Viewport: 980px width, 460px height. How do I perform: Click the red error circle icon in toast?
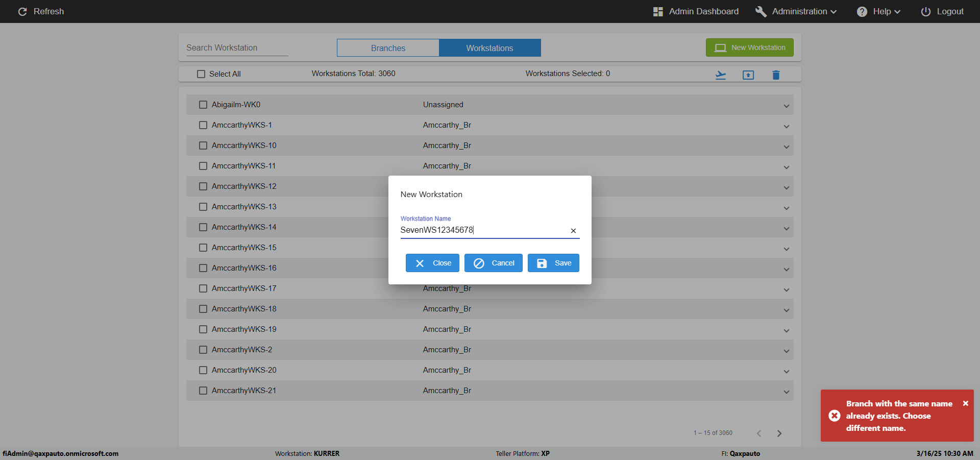point(835,416)
